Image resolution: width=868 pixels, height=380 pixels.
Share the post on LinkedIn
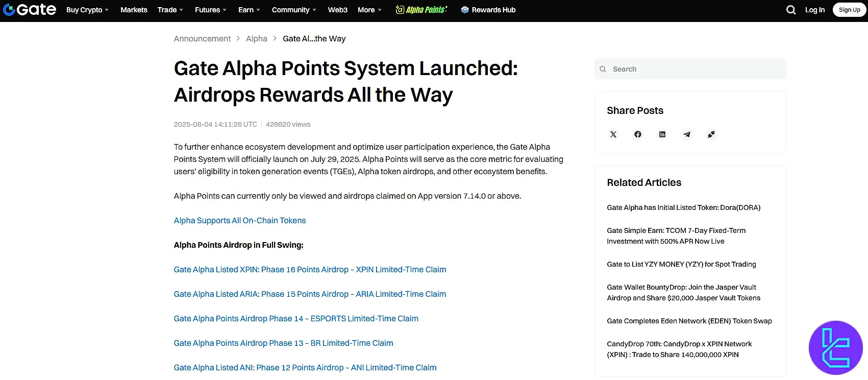coord(662,134)
